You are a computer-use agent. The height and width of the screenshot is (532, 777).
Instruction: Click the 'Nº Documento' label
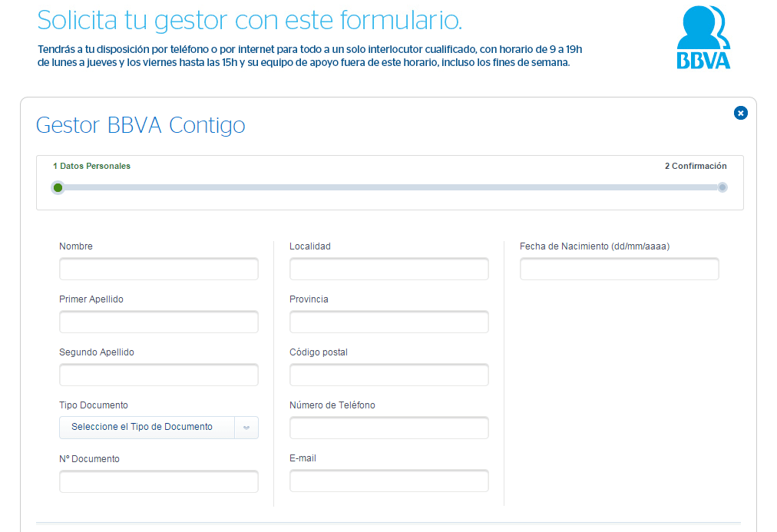[x=89, y=459]
